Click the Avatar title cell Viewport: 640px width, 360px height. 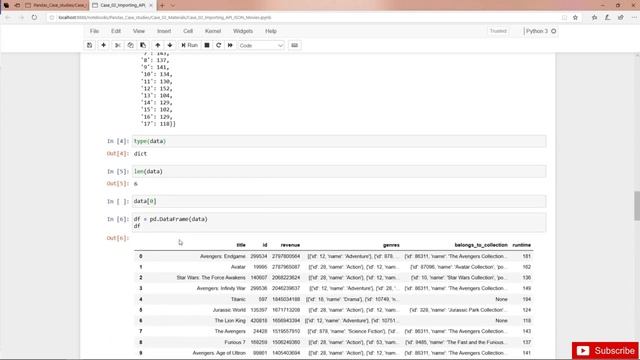coord(238,267)
